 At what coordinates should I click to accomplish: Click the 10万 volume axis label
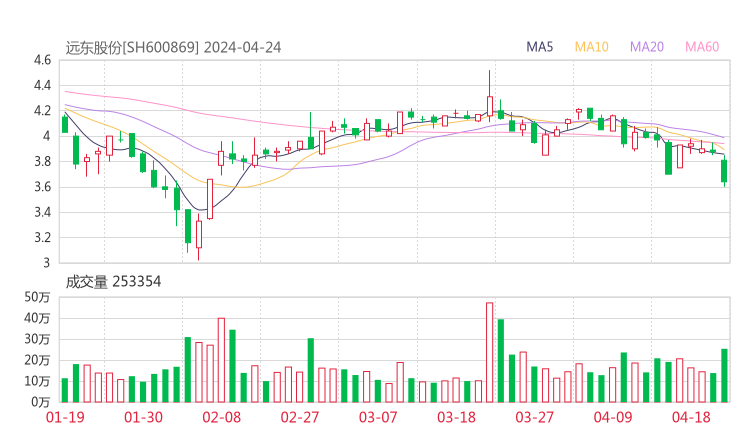37,381
